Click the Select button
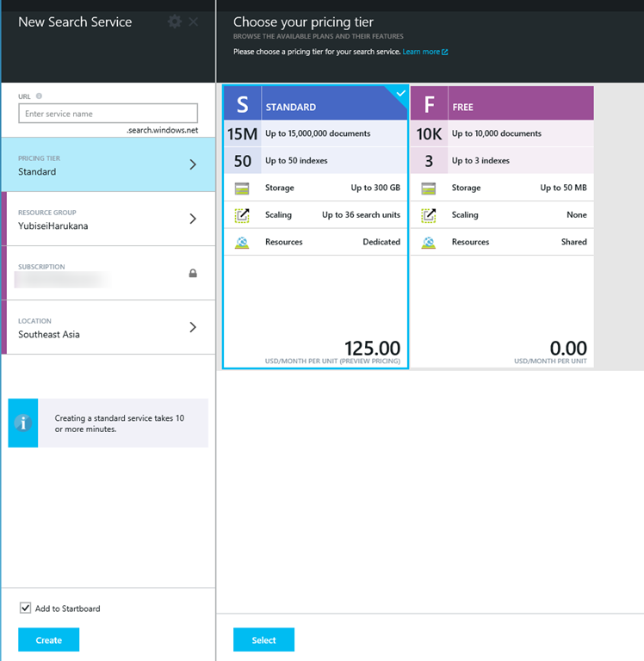Image resolution: width=644 pixels, height=661 pixels. pyautogui.click(x=264, y=640)
